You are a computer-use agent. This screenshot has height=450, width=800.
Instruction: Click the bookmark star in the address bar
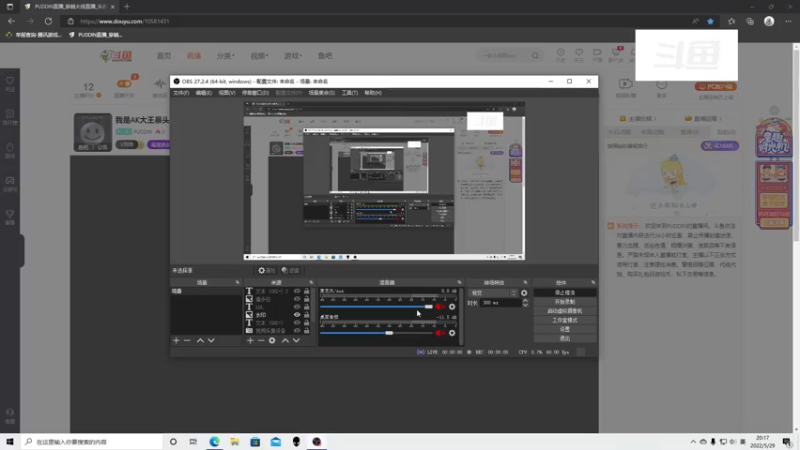[710, 21]
